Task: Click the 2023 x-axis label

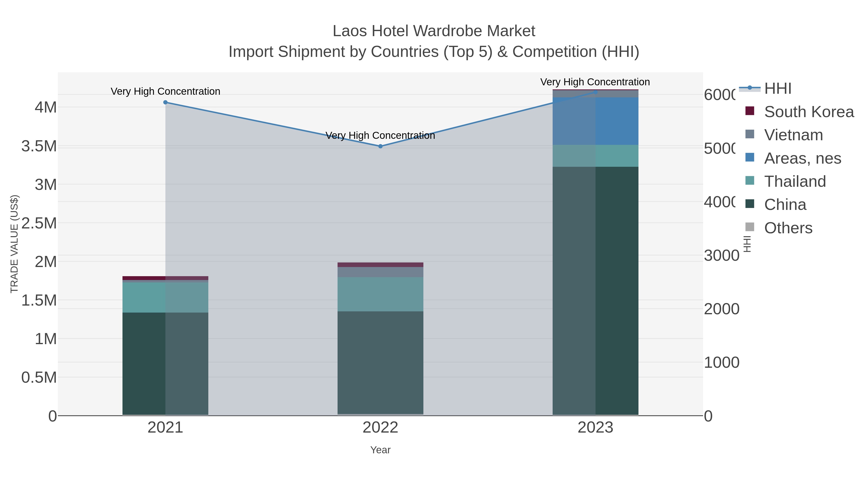Action: (x=595, y=428)
